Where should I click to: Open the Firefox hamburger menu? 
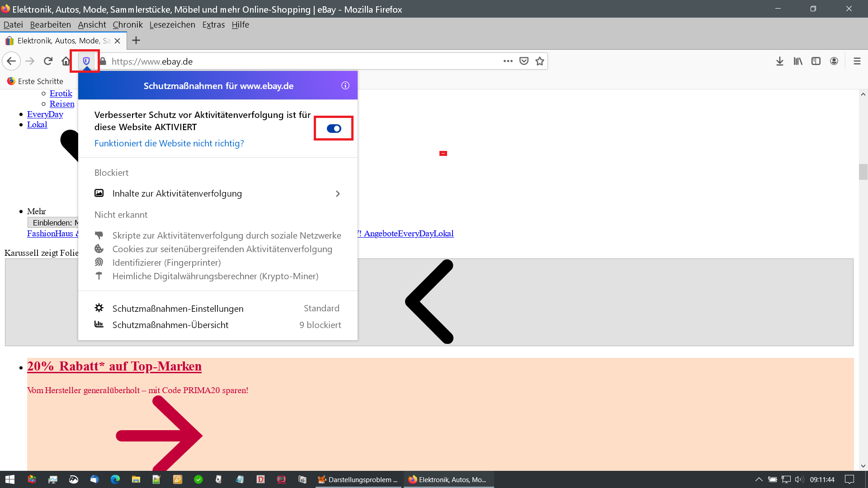click(x=857, y=61)
